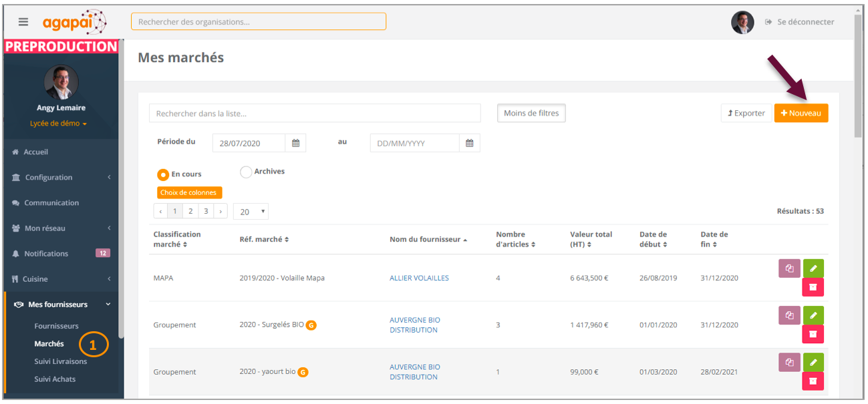Open AUVERGNE BIO DISTRIBUTION link in Surgelés BIO row

[415, 325]
